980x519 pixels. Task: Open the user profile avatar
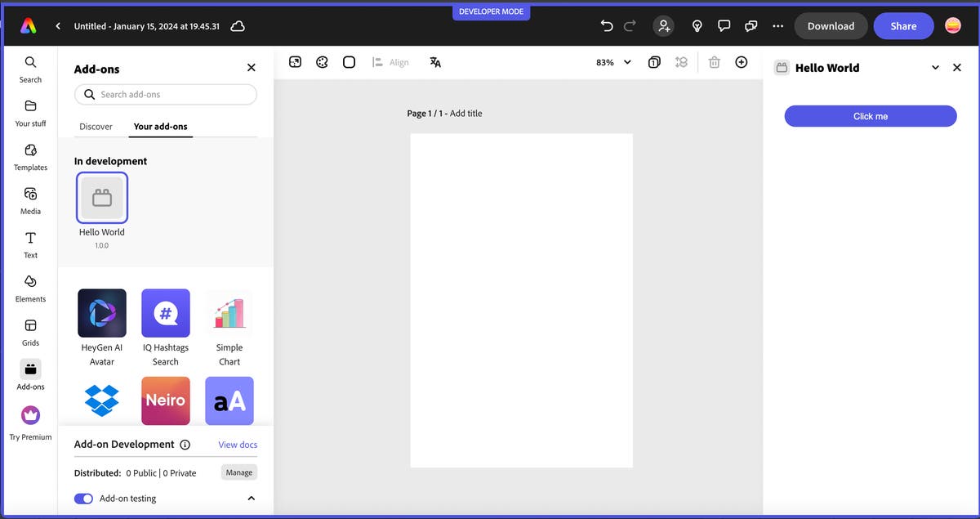[x=952, y=26]
